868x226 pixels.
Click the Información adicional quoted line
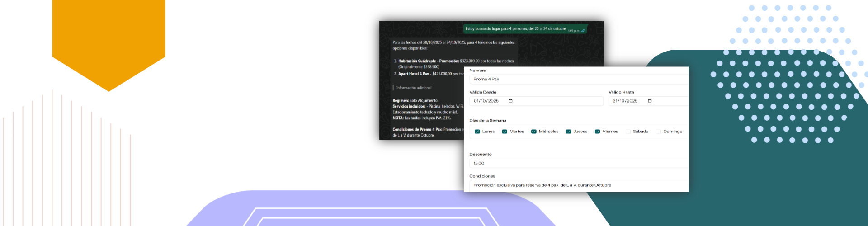tap(414, 88)
